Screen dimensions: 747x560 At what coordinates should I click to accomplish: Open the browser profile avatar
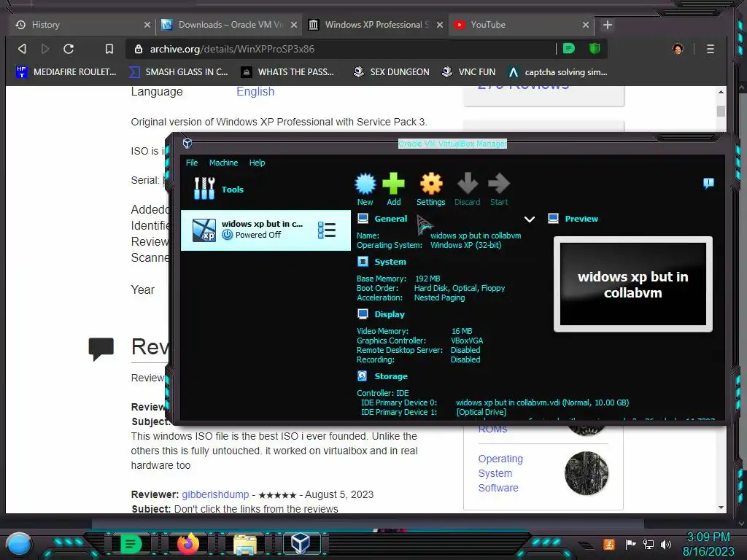tap(678, 49)
